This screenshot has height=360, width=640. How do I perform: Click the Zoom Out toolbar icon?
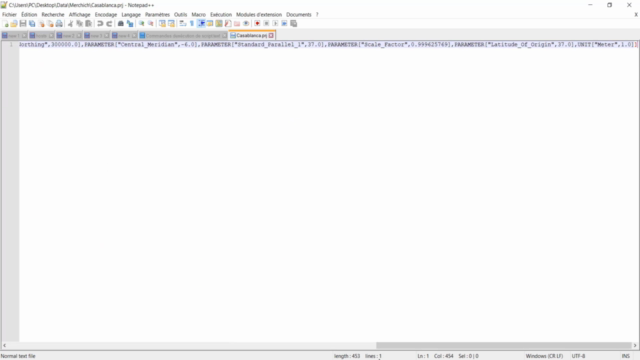[151, 24]
